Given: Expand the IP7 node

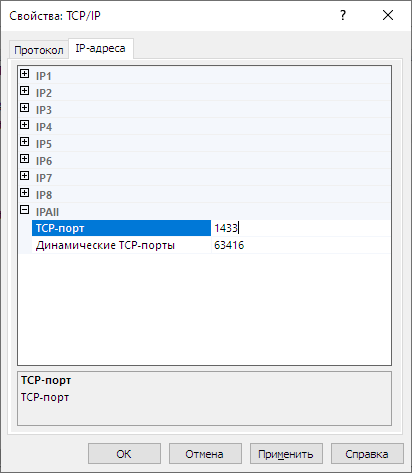Looking at the screenshot, I should [24, 176].
